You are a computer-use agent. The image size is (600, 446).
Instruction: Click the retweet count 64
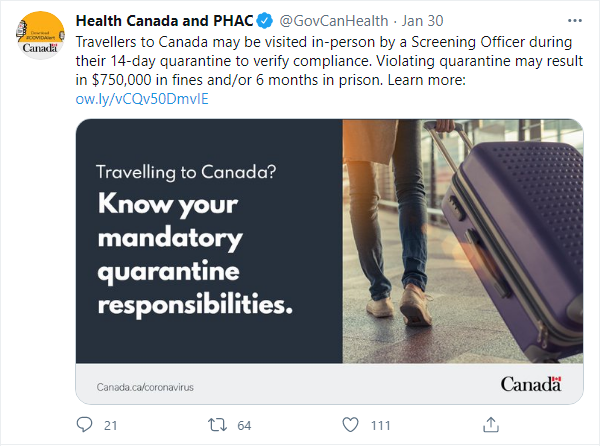click(244, 425)
